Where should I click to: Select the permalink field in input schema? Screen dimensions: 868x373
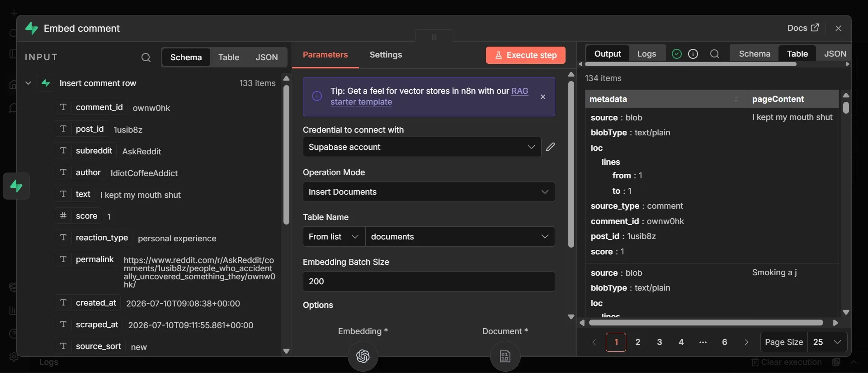[88, 259]
